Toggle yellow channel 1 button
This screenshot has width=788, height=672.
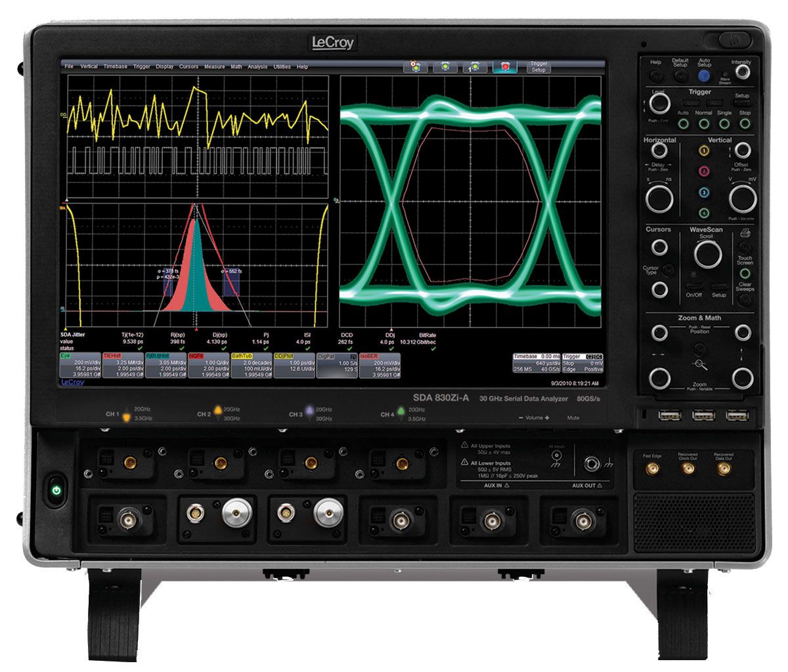tap(704, 150)
